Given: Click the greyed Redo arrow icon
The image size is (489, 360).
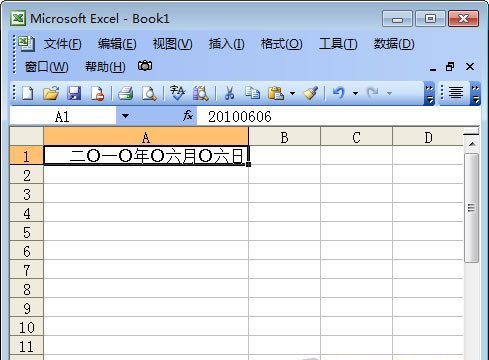Looking at the screenshot, I should [x=373, y=93].
